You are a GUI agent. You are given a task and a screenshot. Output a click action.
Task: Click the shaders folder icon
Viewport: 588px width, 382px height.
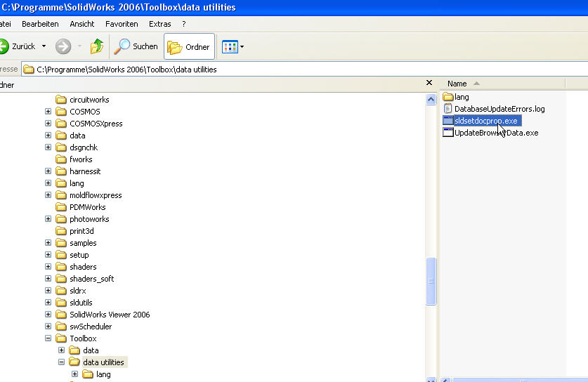(x=60, y=267)
